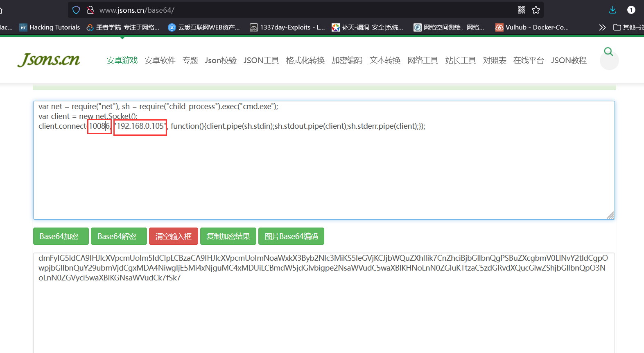Screen dimensions: 644x353
Task: Open the 安卓软件 menu item
Action: (x=160, y=61)
